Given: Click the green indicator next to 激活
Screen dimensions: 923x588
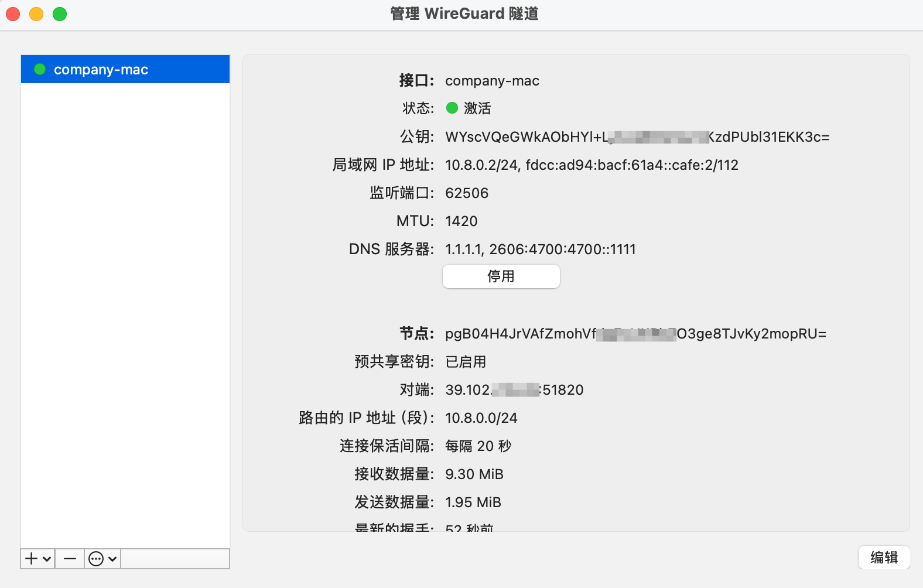Looking at the screenshot, I should pyautogui.click(x=452, y=108).
